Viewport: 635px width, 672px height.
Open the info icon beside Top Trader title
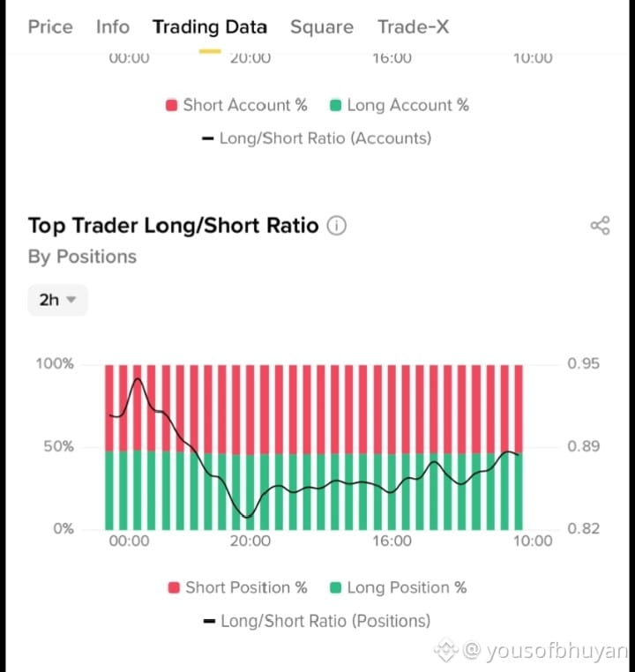[x=336, y=226]
